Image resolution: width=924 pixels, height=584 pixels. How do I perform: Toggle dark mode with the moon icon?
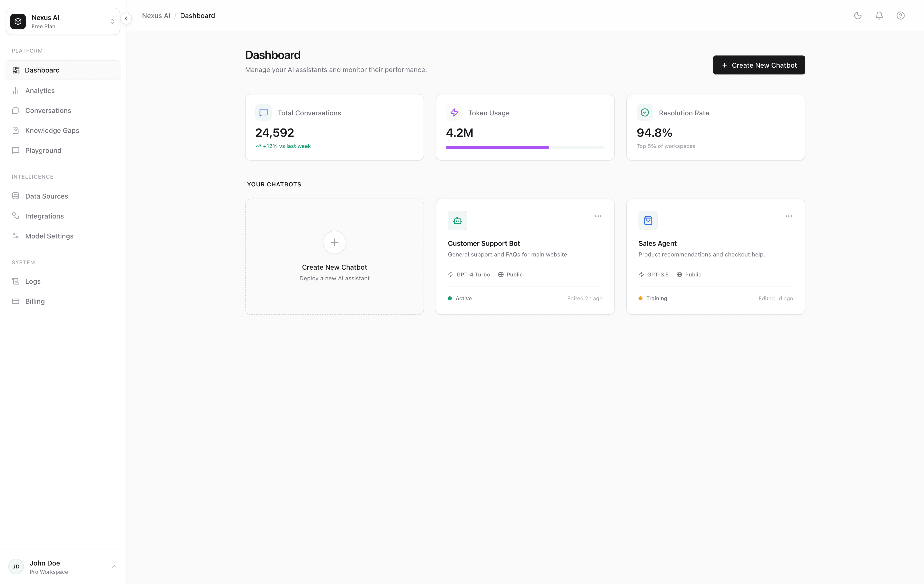[x=858, y=16]
